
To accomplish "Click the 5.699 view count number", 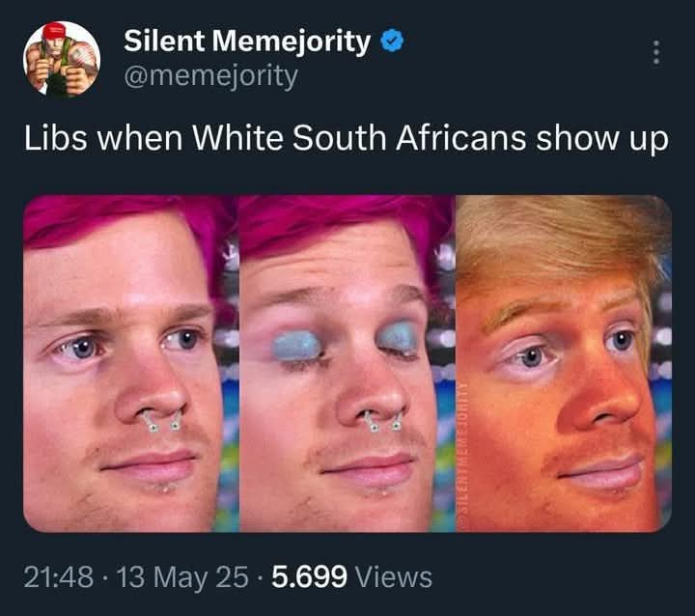I will (310, 577).
